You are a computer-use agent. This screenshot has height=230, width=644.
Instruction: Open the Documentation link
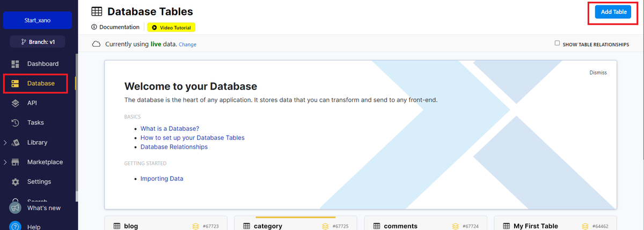click(119, 27)
